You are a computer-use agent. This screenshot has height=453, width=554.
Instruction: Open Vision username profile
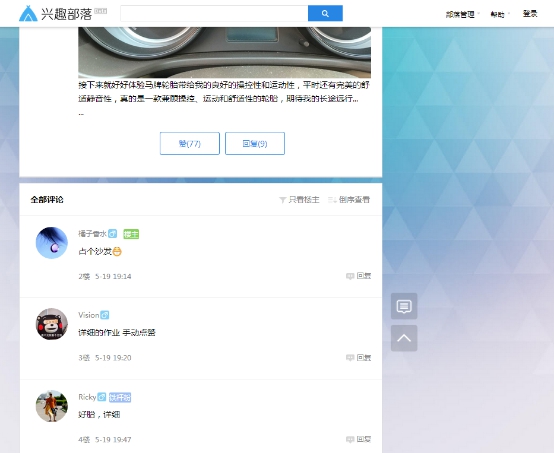coord(88,315)
